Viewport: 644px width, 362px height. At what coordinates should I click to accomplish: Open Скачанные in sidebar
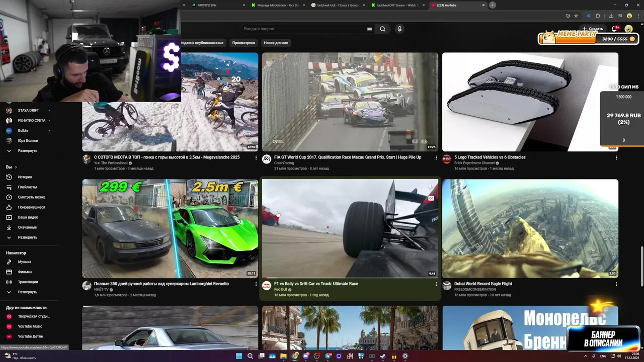click(x=27, y=227)
